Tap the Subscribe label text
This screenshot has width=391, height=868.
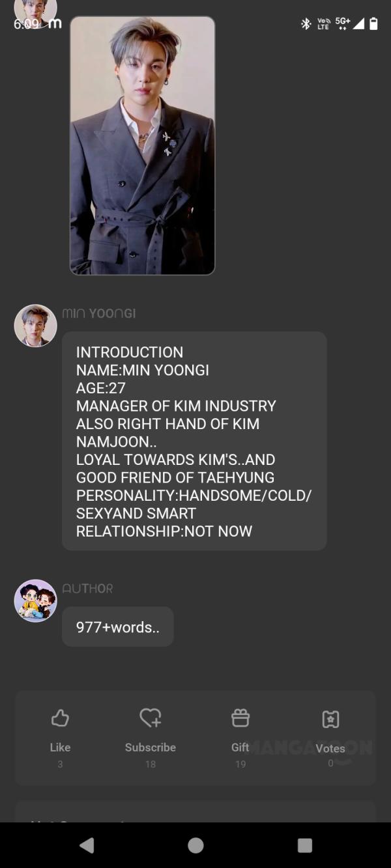(151, 748)
